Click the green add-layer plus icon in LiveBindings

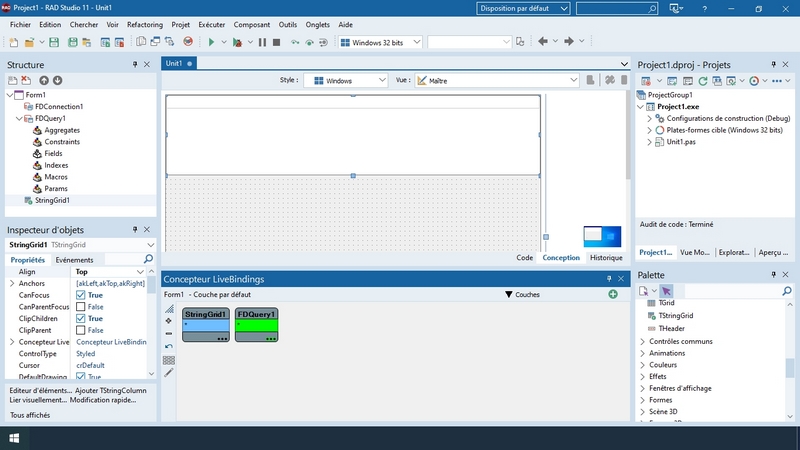pyautogui.click(x=613, y=294)
